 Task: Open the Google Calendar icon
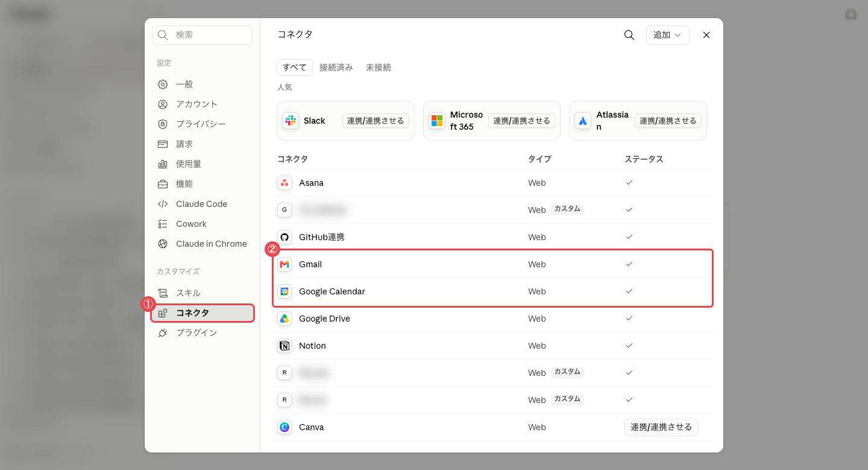pyautogui.click(x=285, y=291)
